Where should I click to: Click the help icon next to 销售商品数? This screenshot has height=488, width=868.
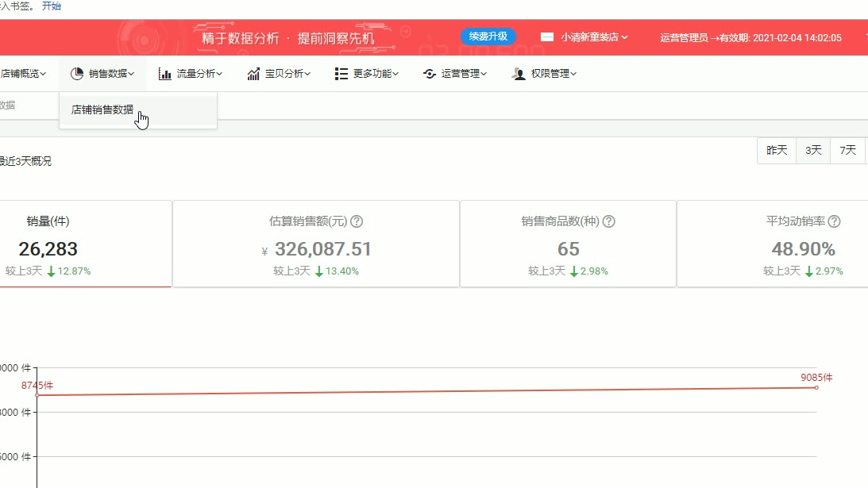(x=609, y=221)
